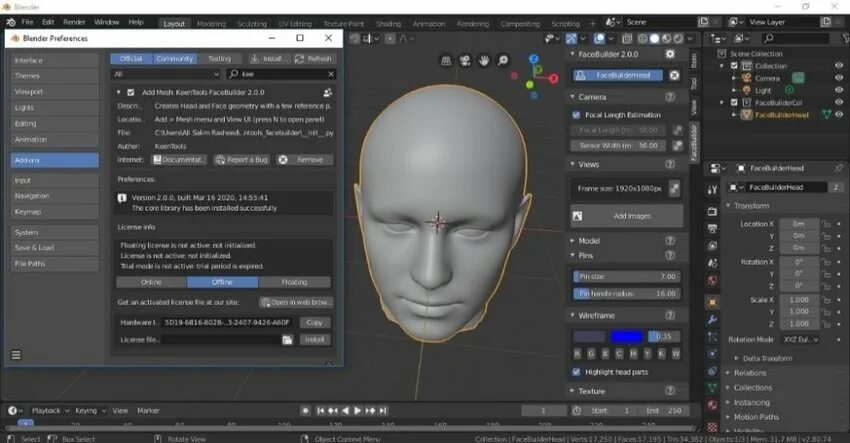850x443 pixels.
Task: Click the Report a Bug button
Action: pos(242,160)
